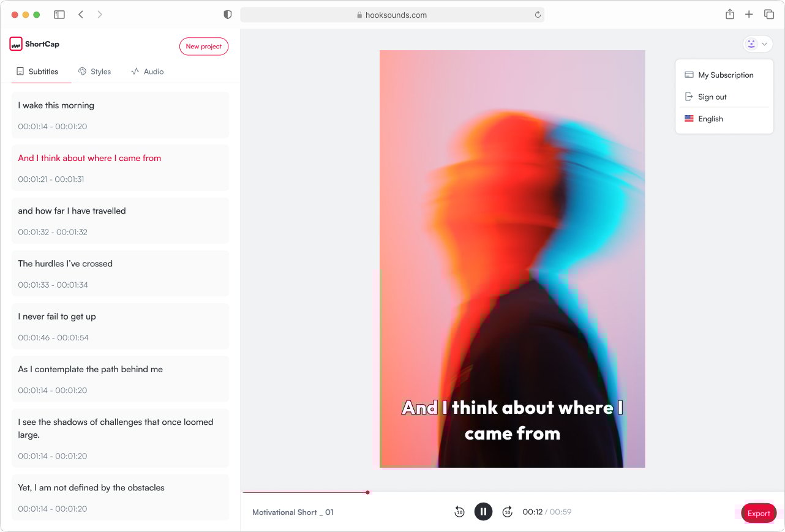Switch to the Audio tab
Viewport: 785px width, 532px height.
(x=148, y=72)
